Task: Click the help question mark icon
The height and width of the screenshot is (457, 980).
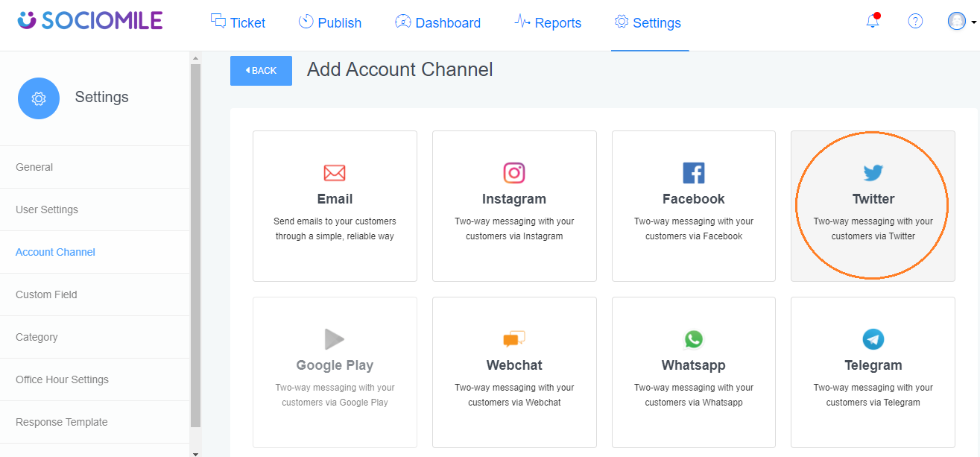Action: pyautogui.click(x=915, y=21)
